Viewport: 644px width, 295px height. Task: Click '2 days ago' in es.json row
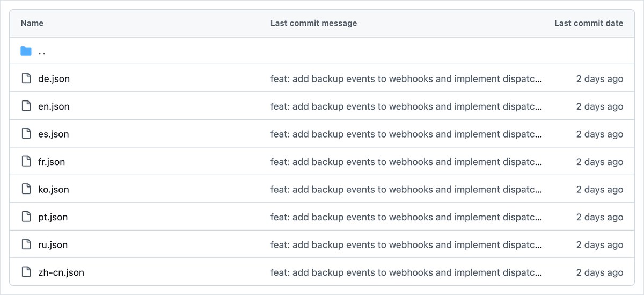600,134
